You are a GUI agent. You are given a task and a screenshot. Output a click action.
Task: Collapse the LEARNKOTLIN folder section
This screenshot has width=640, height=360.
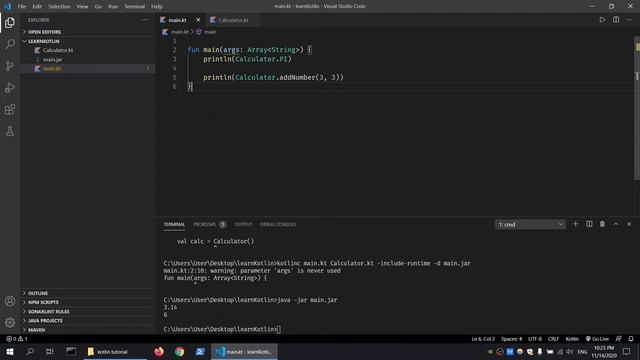(88, 41)
